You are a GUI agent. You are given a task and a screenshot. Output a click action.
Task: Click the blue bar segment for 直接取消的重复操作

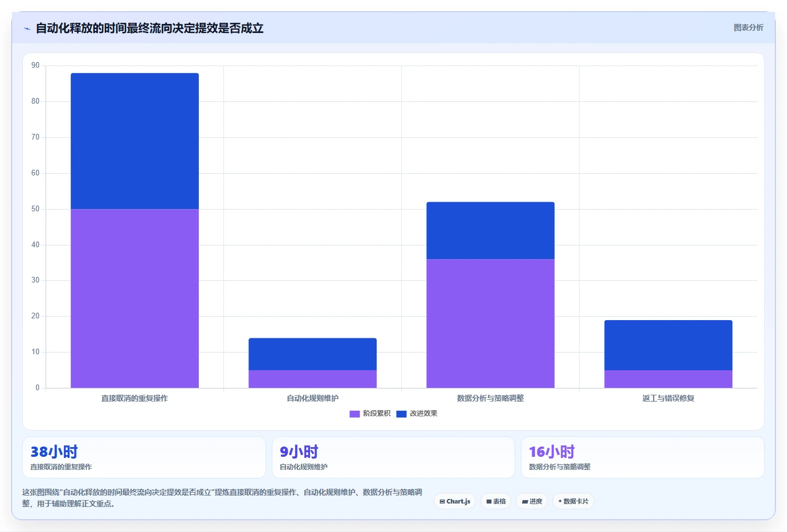coord(134,141)
